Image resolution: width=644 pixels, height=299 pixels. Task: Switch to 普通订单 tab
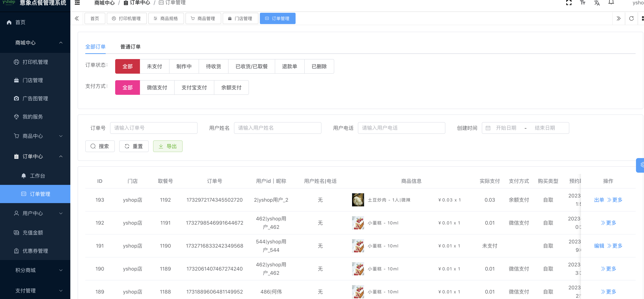tap(130, 47)
